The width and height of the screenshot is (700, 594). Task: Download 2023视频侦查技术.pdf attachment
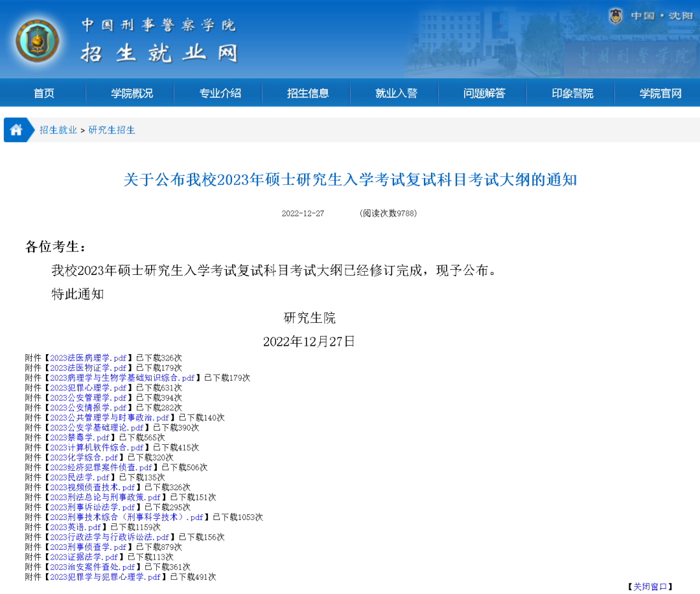coord(93,487)
